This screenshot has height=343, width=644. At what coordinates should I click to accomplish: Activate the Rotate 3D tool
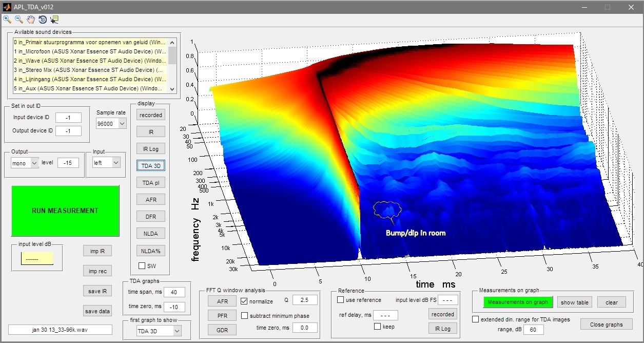pos(43,20)
